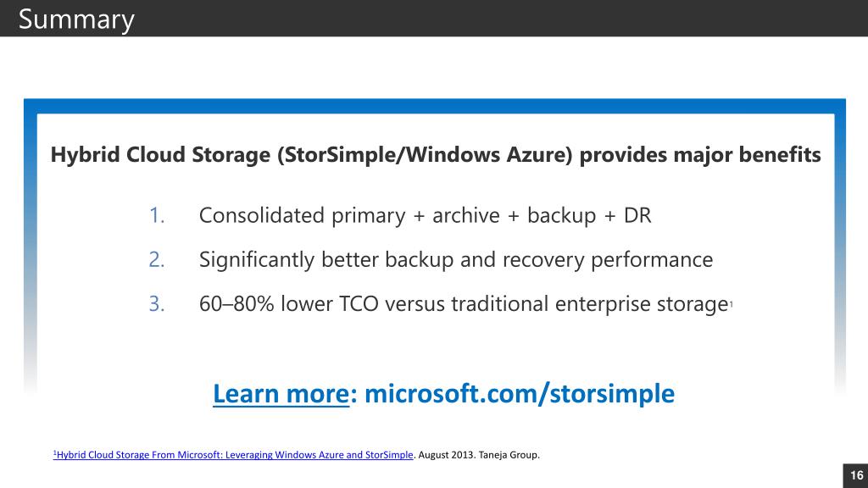Click the word performance in second bullet
868x488 pixels.
click(x=652, y=260)
